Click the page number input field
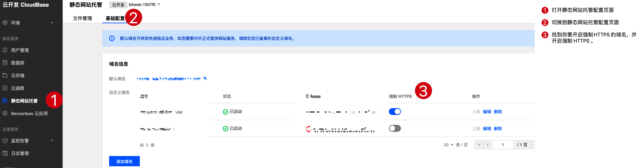 coord(503,145)
